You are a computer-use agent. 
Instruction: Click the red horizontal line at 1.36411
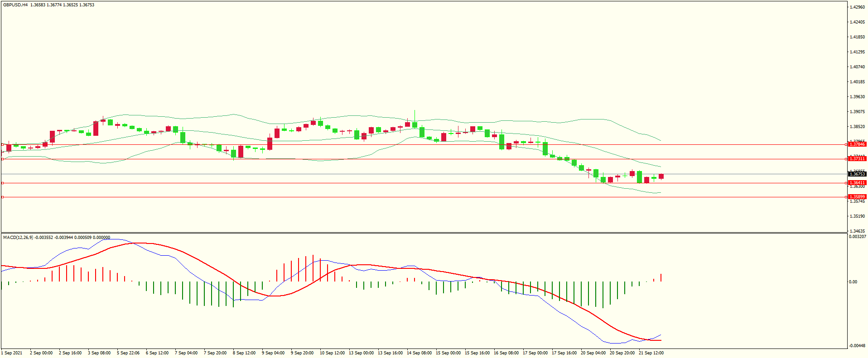(424, 183)
